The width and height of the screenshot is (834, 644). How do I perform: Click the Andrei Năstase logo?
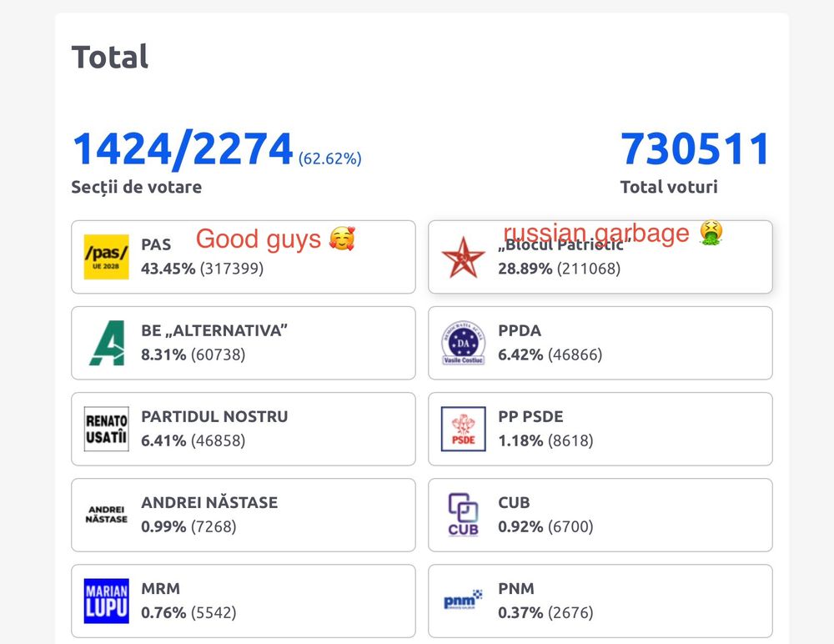pos(106,515)
